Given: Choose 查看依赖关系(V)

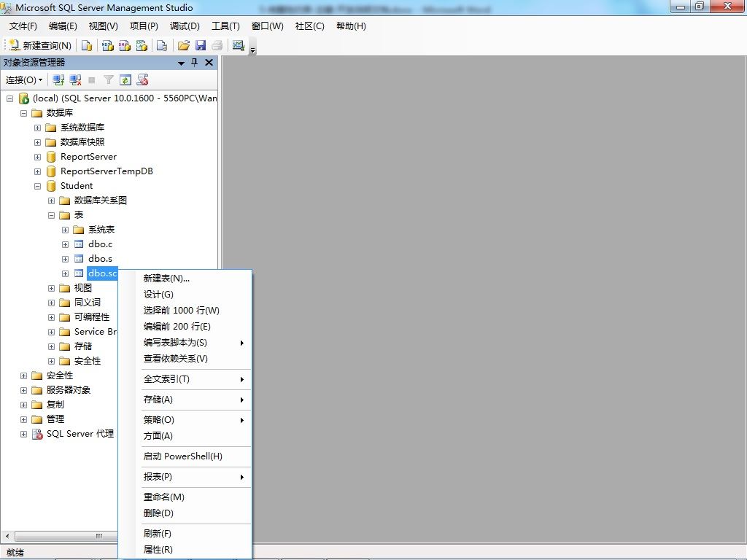Looking at the screenshot, I should [185, 359].
